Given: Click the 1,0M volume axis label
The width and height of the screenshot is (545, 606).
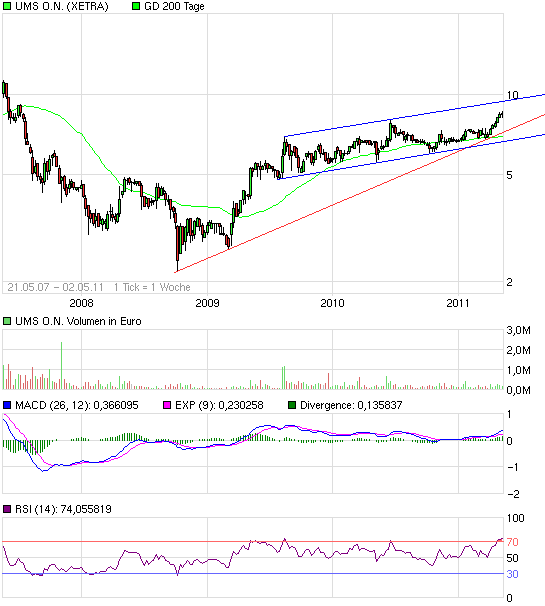Looking at the screenshot, I should coord(519,371).
